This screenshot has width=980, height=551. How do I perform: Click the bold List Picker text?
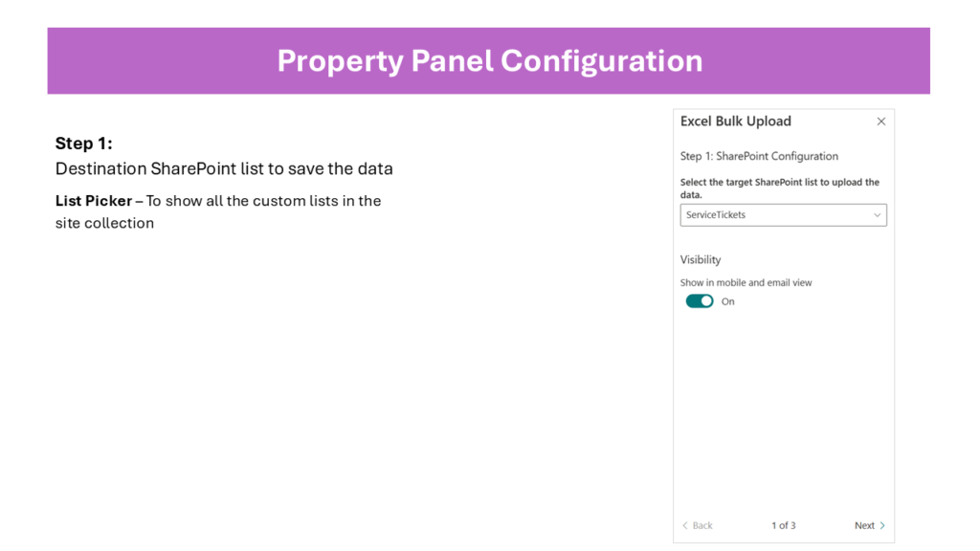93,201
